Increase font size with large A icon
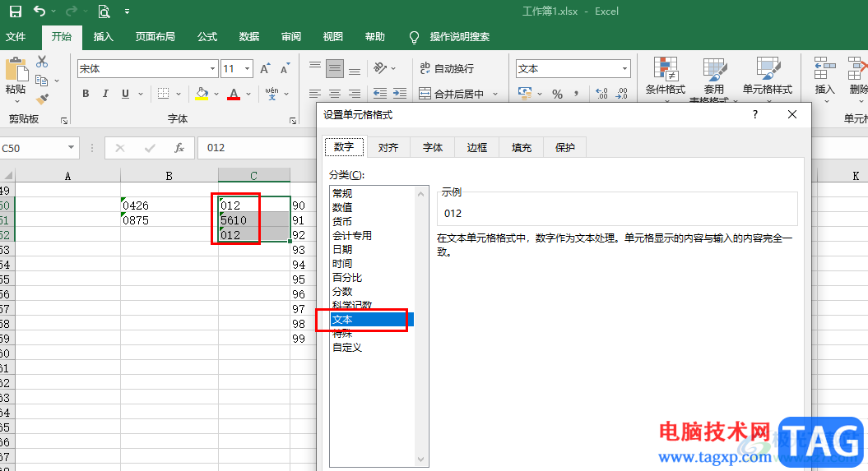The height and width of the screenshot is (471, 868). tap(265, 68)
